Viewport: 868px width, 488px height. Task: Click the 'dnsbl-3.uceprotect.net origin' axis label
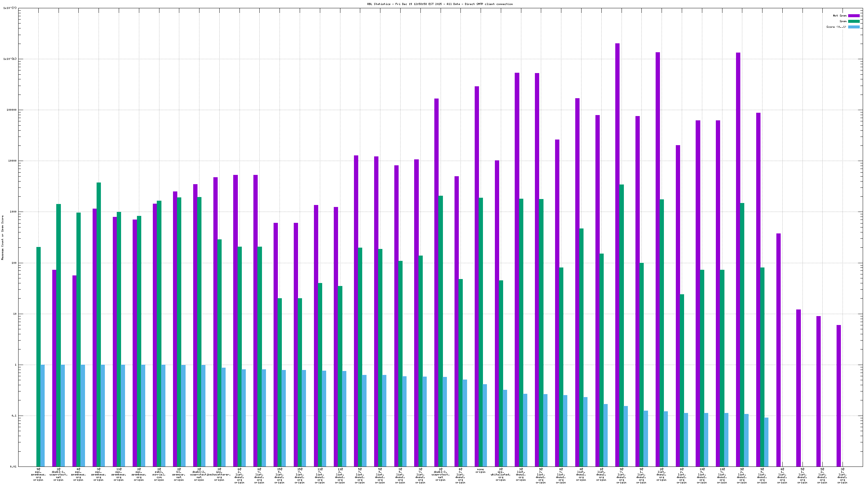click(440, 474)
